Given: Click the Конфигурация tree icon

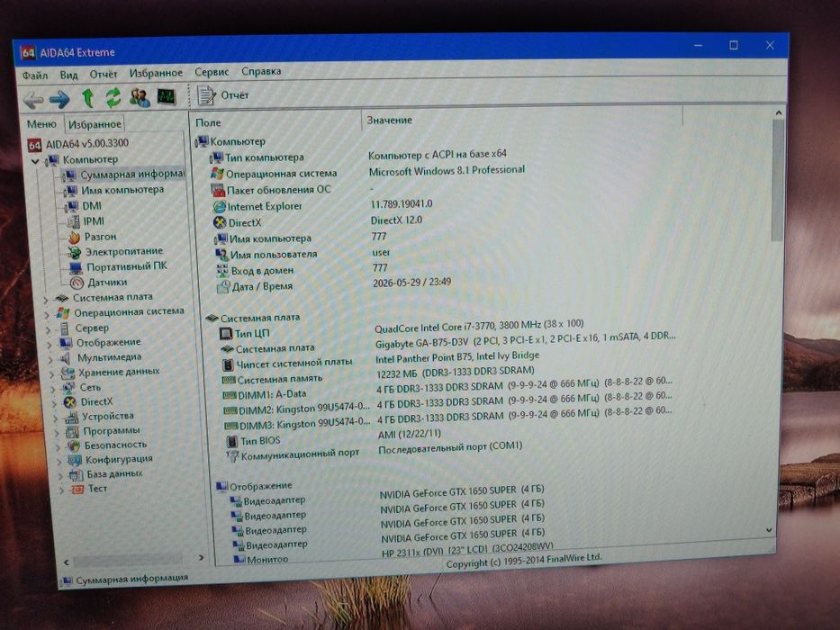Looking at the screenshot, I should tap(75, 460).
